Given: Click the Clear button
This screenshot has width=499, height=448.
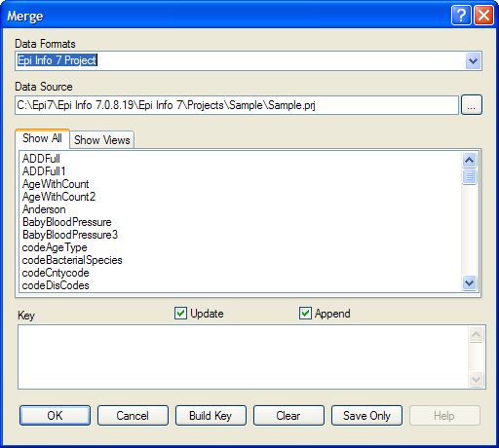Looking at the screenshot, I should [x=288, y=415].
